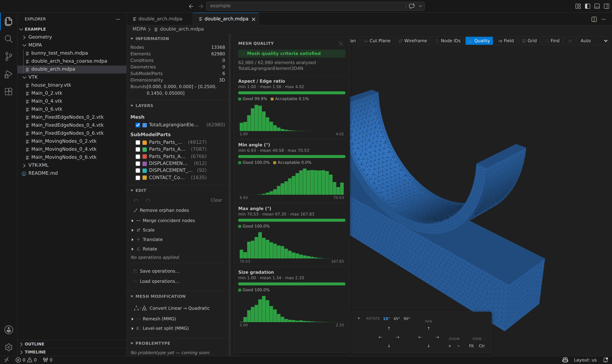Open the Auto color scheme dropdown
Image resolution: width=612 pixels, height=364 pixels.
(x=593, y=41)
